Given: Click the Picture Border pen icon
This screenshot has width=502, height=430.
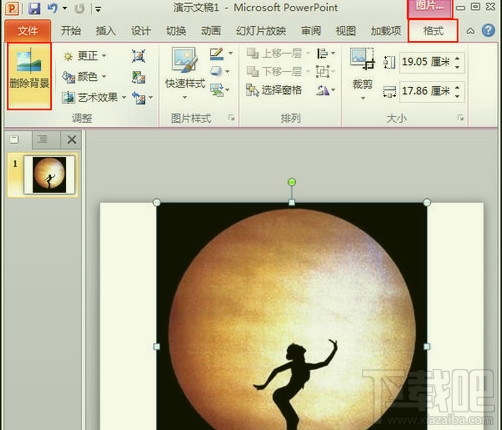Looking at the screenshot, I should (x=217, y=54).
